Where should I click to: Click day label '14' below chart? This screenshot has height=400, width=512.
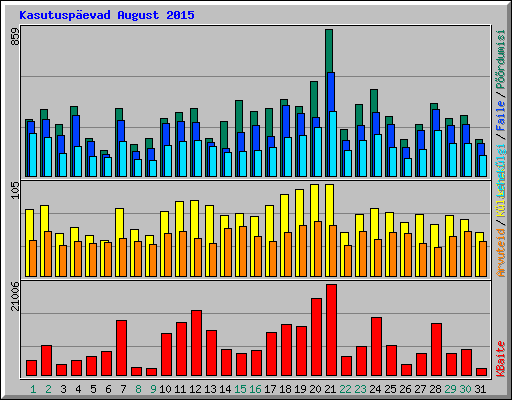(225, 389)
